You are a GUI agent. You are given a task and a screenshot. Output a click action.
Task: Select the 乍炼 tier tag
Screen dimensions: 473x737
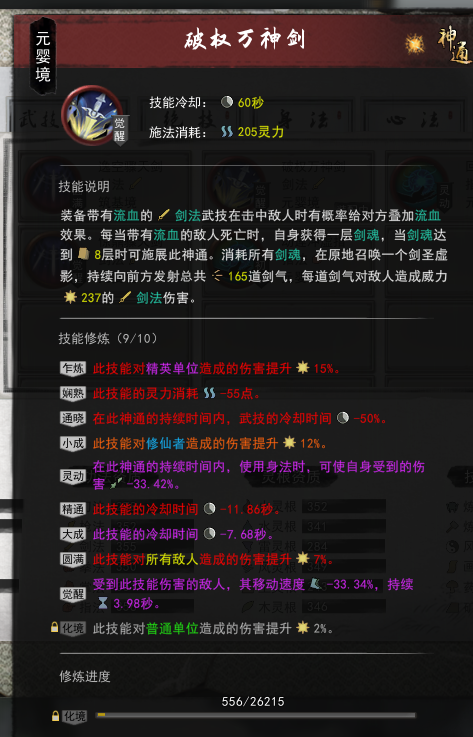click(73, 368)
